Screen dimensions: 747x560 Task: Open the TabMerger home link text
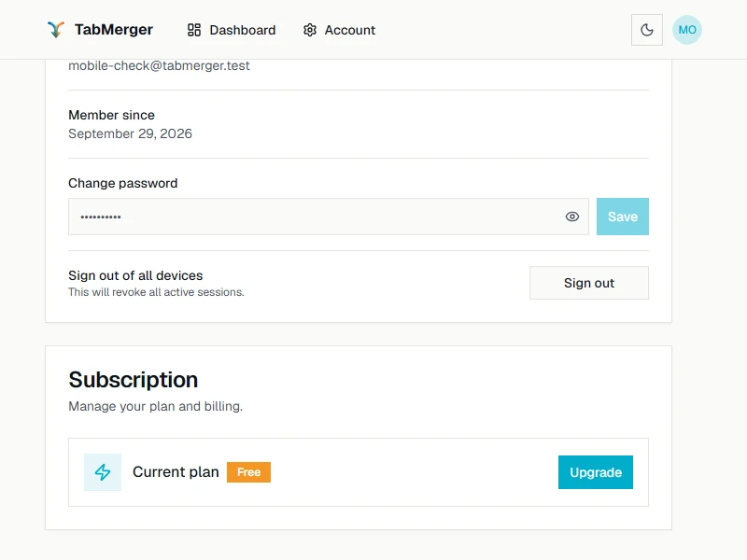[113, 30]
